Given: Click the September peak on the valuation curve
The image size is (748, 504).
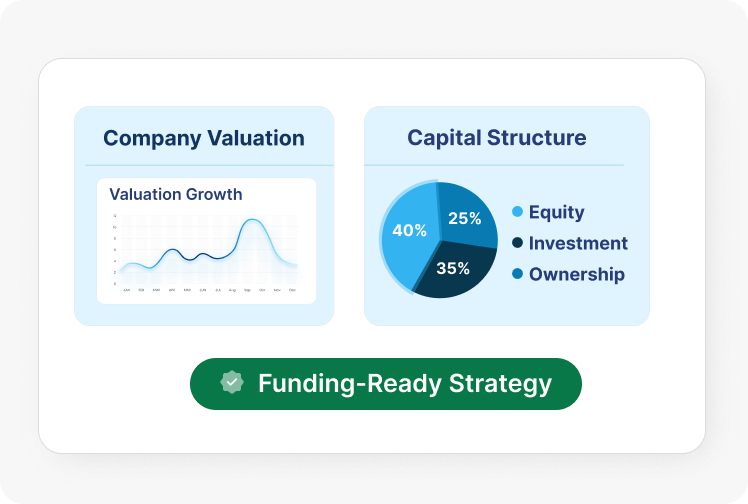Looking at the screenshot, I should tap(250, 220).
